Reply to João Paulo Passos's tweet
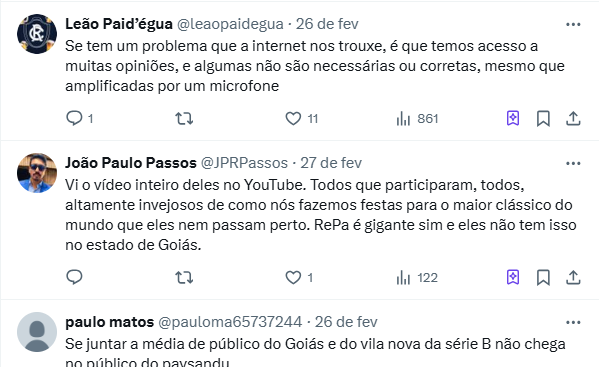The image size is (599, 367). point(74,277)
